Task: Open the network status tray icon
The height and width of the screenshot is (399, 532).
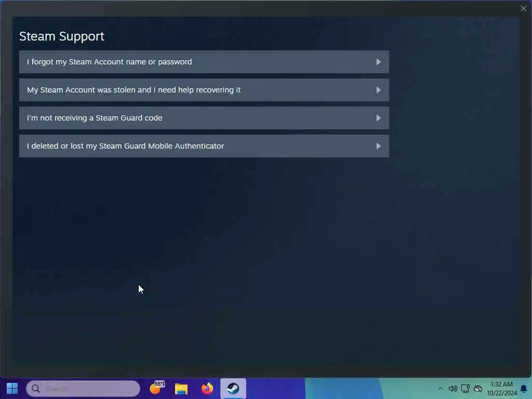Action: [x=465, y=389]
